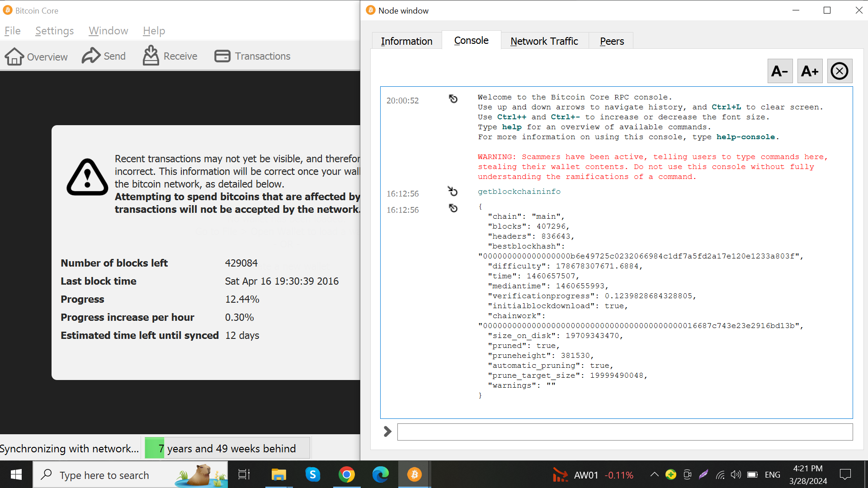Click the getblockchaininfo command text
The height and width of the screenshot is (488, 868).
pyautogui.click(x=519, y=192)
